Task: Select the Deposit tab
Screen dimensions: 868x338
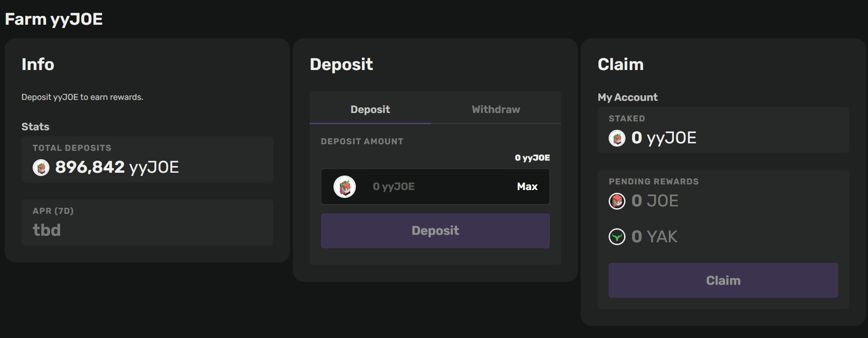Action: 370,109
